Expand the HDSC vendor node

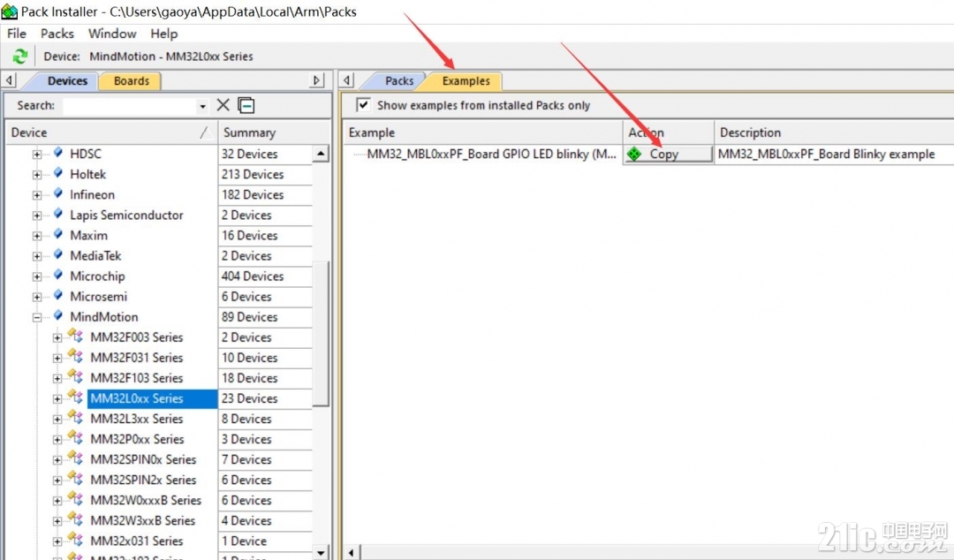37,155
